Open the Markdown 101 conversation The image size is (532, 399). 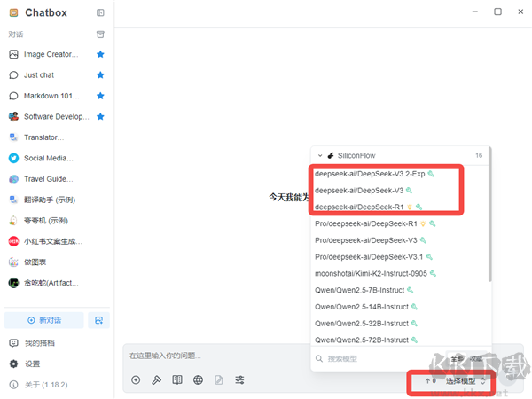(x=57, y=96)
